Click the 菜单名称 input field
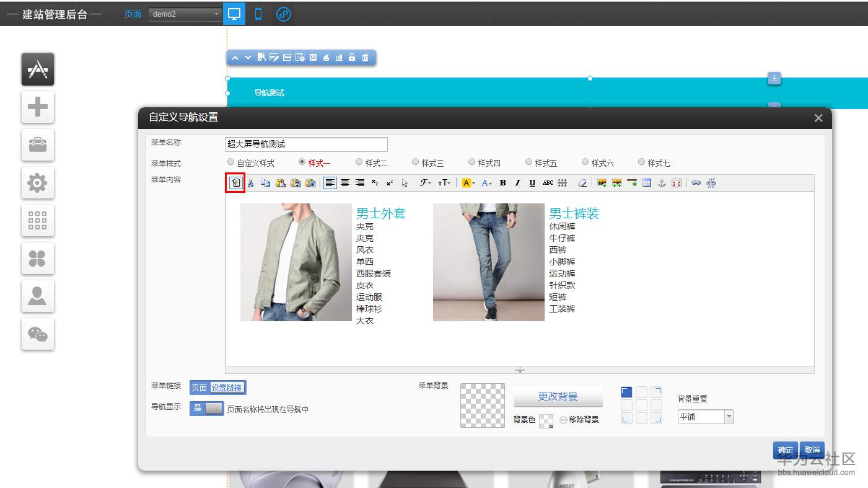Image resolution: width=868 pixels, height=488 pixels. (x=306, y=144)
